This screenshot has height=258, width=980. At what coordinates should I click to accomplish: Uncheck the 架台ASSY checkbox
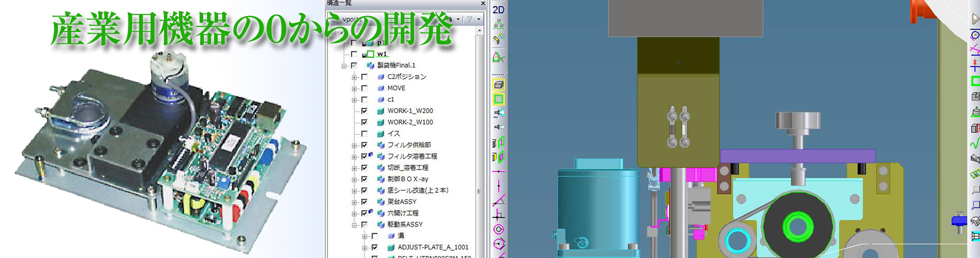364,202
